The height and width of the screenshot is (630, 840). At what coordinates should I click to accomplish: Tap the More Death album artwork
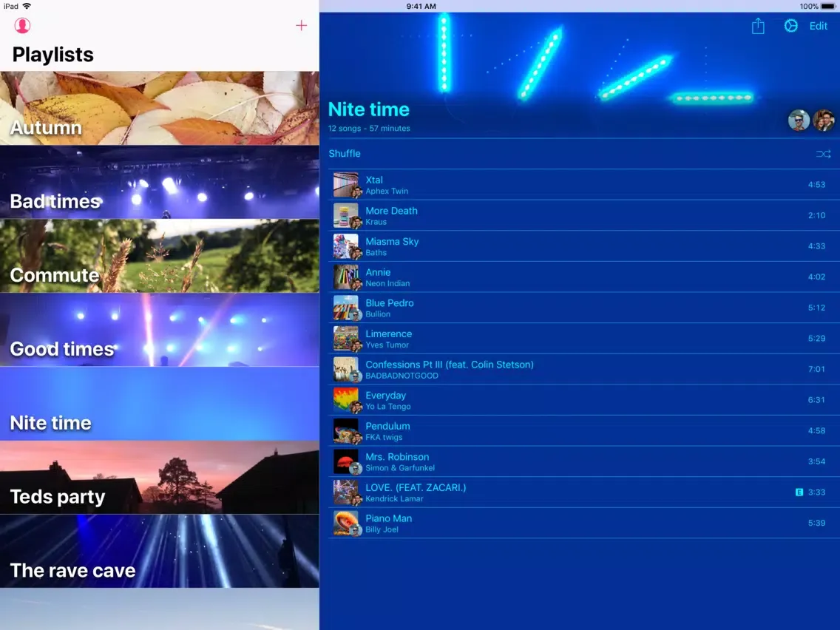(x=346, y=215)
